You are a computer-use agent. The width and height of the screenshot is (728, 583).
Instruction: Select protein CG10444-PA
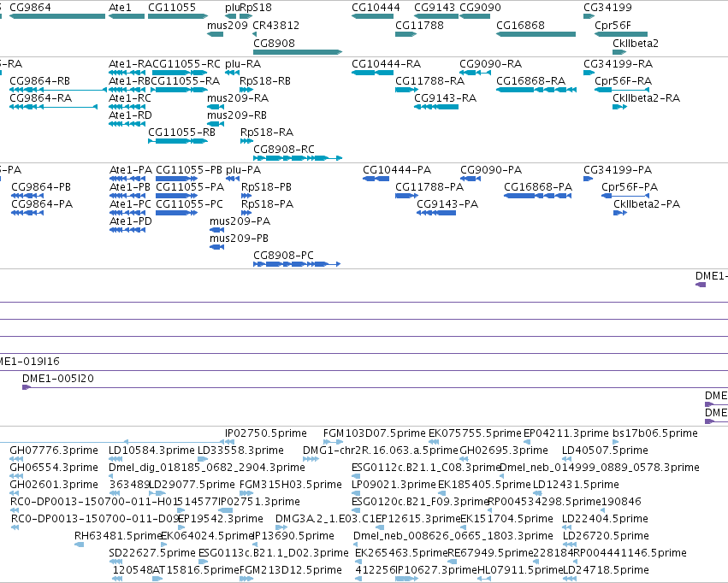point(376,179)
